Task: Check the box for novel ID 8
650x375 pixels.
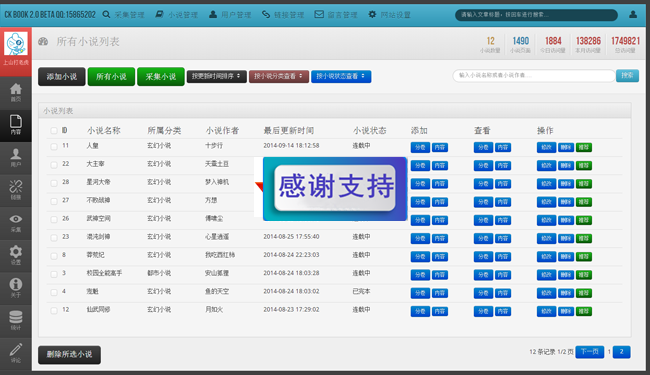Action: (54, 256)
